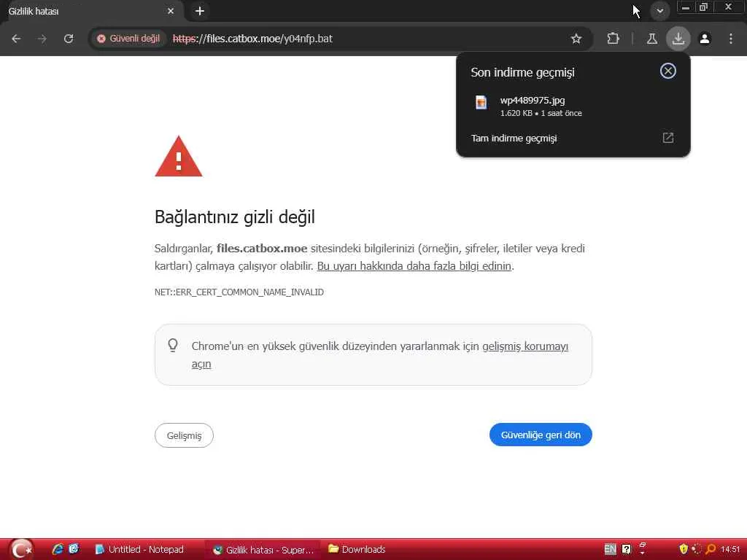Click the red warning triangle icon

coord(179,157)
